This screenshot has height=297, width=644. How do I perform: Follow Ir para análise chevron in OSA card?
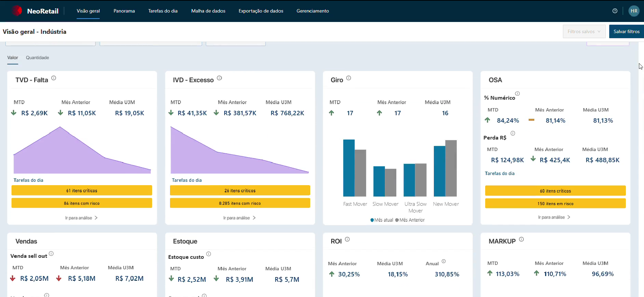tap(569, 217)
